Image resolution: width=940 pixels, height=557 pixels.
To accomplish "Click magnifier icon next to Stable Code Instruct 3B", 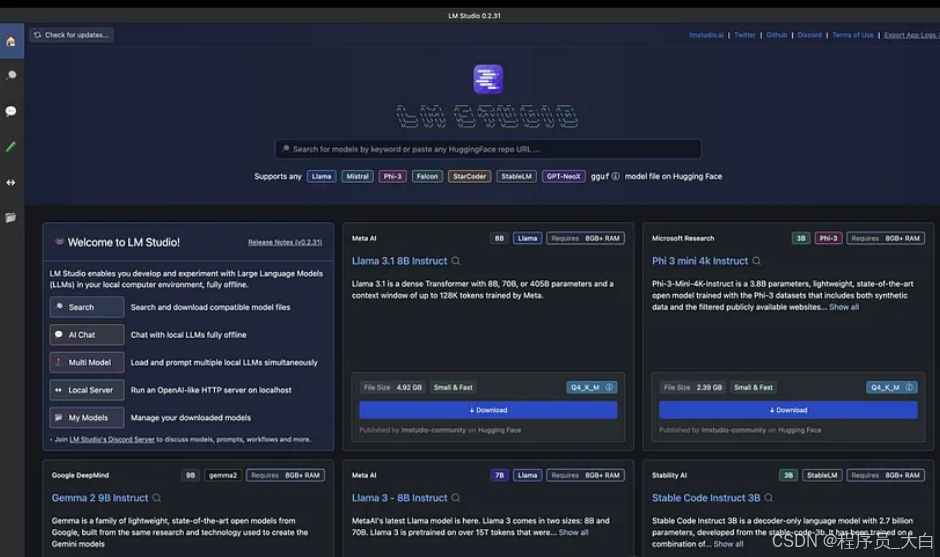I will coord(769,498).
